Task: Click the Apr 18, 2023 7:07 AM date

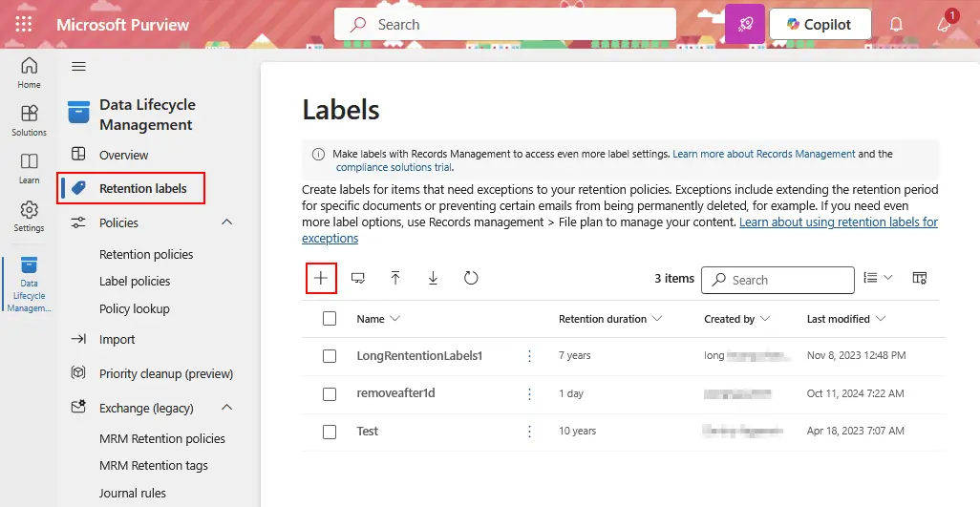Action: [855, 431]
